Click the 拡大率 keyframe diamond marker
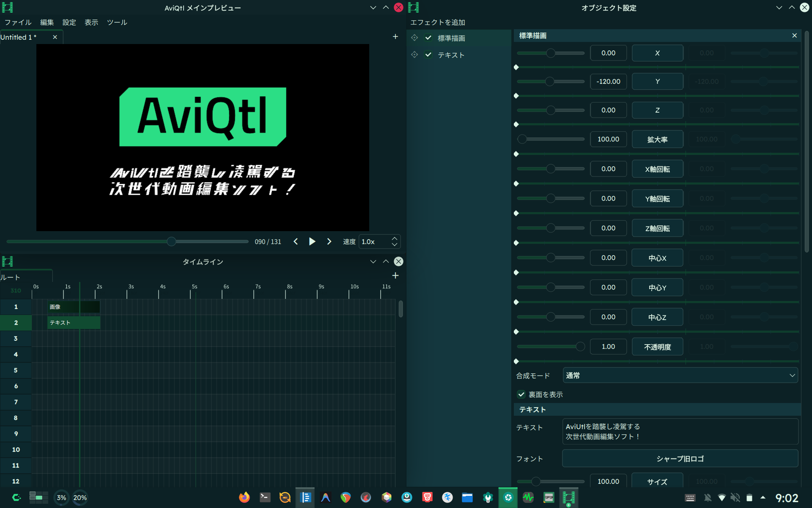The image size is (812, 508). [516, 154]
